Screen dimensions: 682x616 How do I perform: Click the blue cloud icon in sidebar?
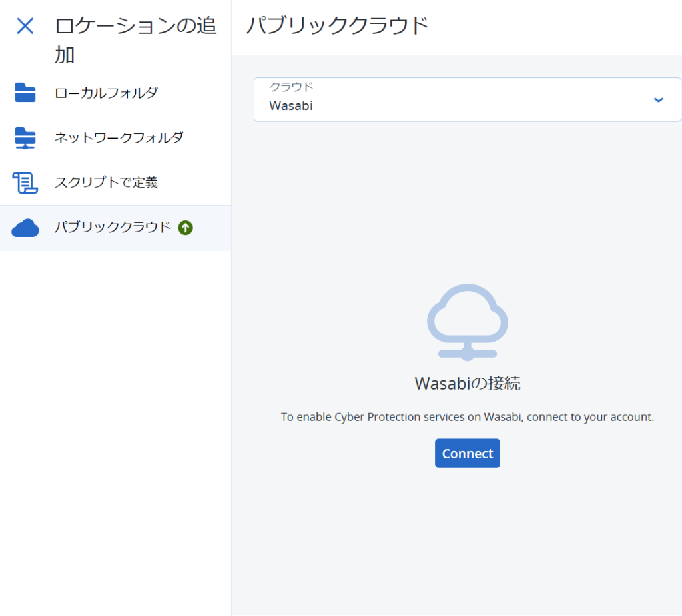point(25,228)
